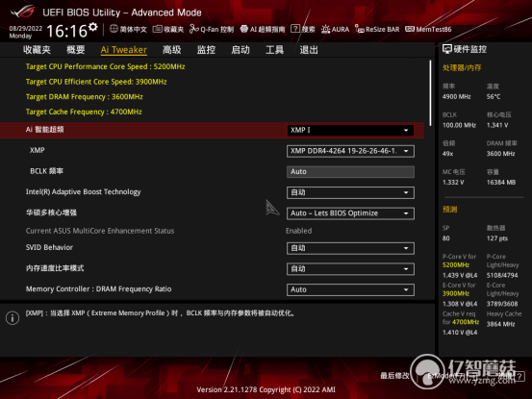The height and width of the screenshot is (399, 532).
Task: Click 硬件监控 monitor icon
Action: [447, 49]
